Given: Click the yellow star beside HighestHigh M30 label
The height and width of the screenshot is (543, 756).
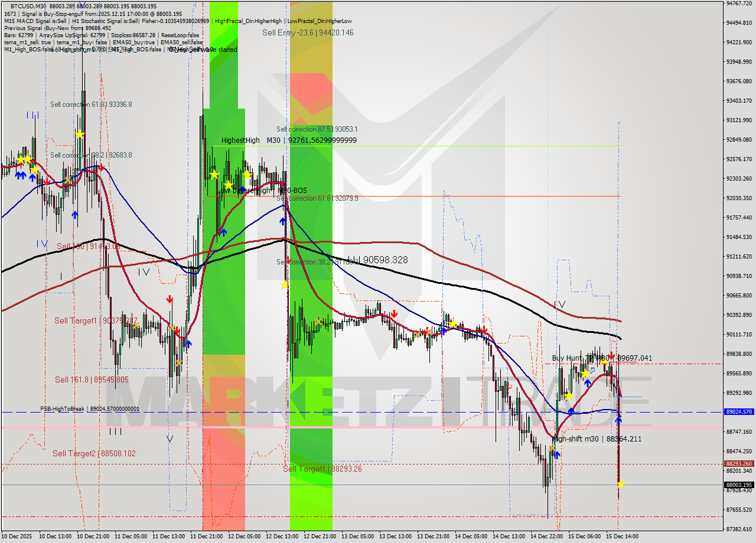Looking at the screenshot, I should [214, 174].
